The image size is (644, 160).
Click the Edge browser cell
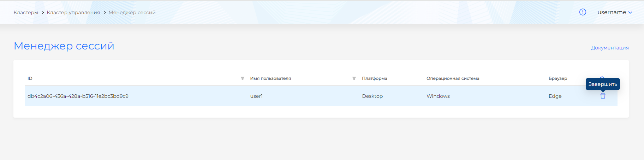pos(555,96)
